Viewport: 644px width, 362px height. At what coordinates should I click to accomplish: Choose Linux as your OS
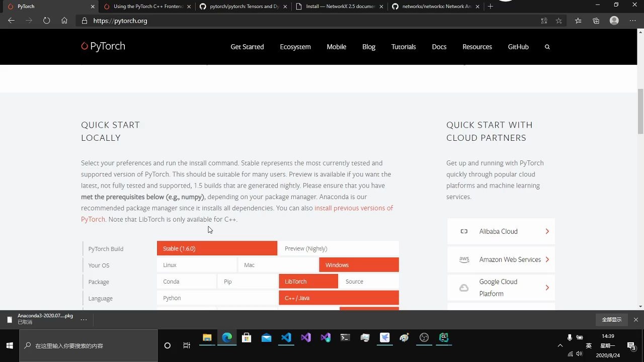(x=197, y=265)
